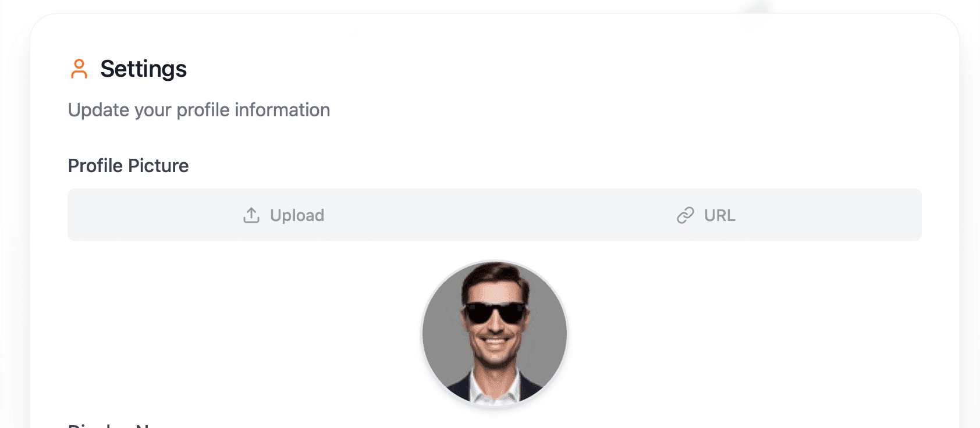Switch to the URL tab
Screen dimensions: 980x428
tap(706, 215)
